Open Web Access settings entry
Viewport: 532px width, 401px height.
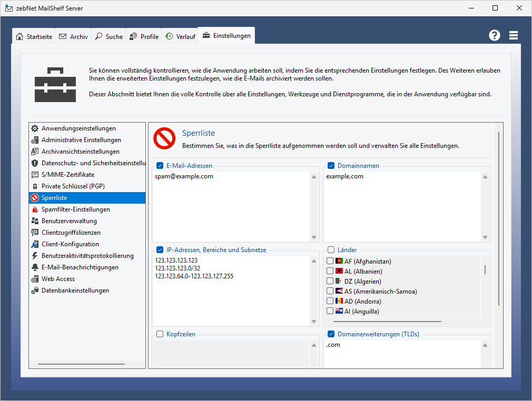(x=58, y=279)
